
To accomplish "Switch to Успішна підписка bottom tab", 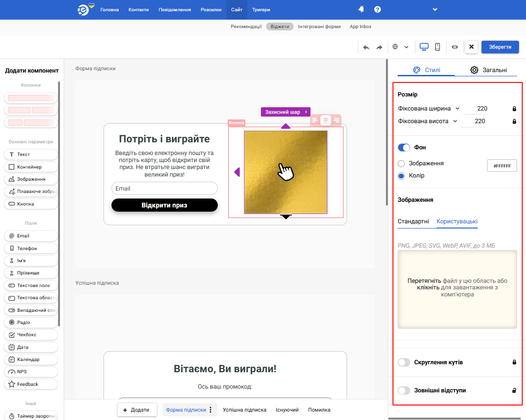I will [x=244, y=410].
